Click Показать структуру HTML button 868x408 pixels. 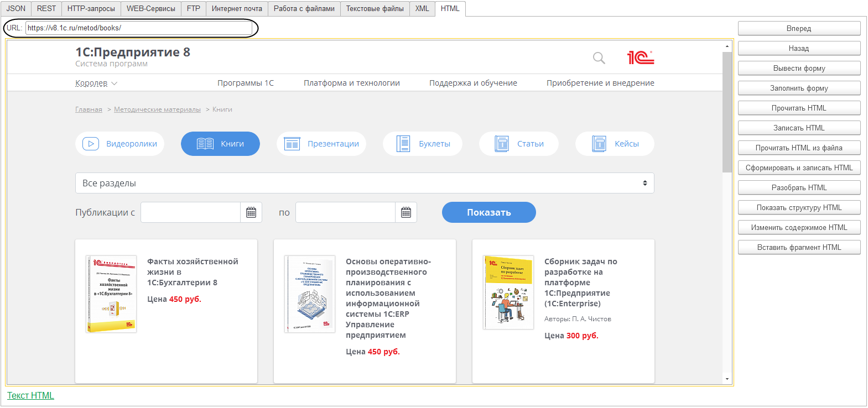point(799,207)
